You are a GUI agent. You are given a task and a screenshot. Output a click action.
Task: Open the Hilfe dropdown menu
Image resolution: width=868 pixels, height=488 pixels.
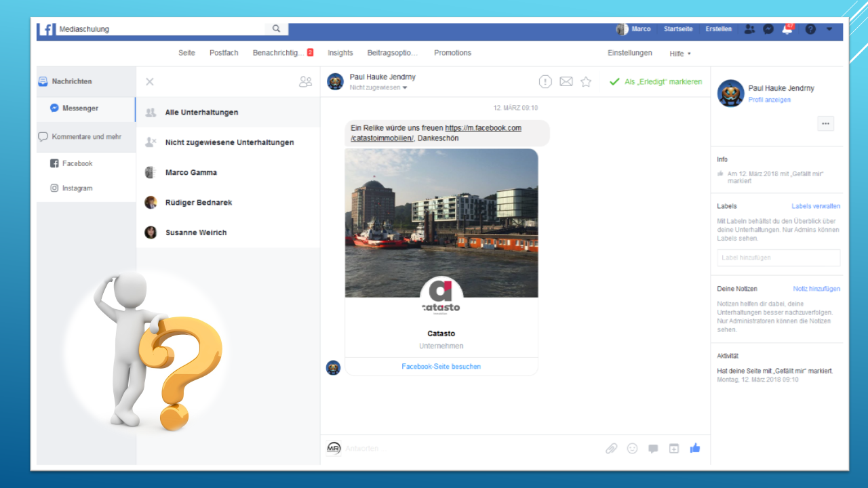(x=680, y=53)
